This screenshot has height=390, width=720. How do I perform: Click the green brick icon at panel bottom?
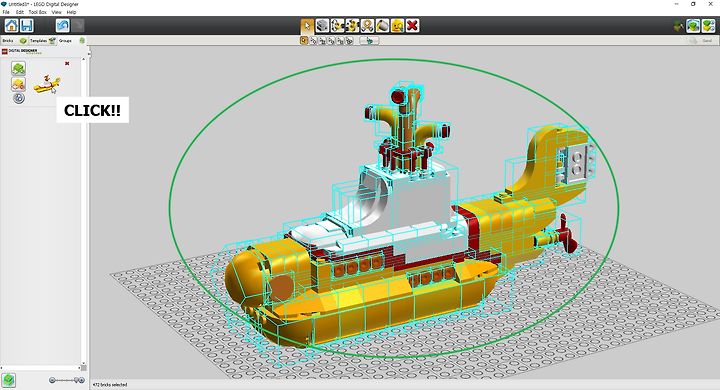pyautogui.click(x=8, y=380)
